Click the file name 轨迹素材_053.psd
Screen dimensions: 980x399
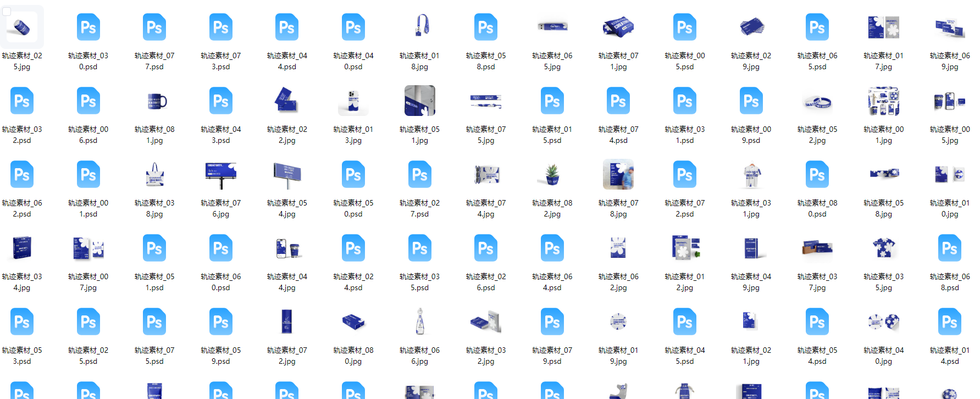22,356
